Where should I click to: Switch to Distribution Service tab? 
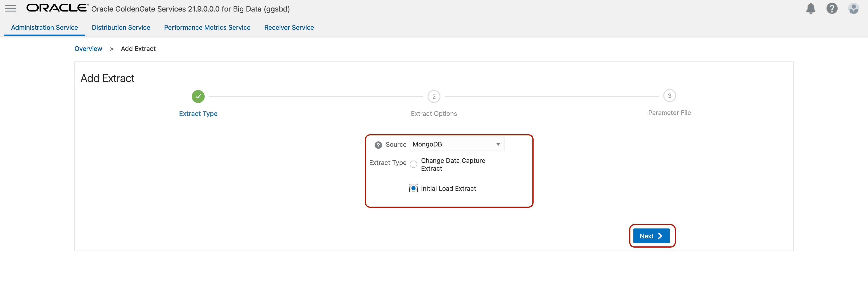pyautogui.click(x=121, y=28)
